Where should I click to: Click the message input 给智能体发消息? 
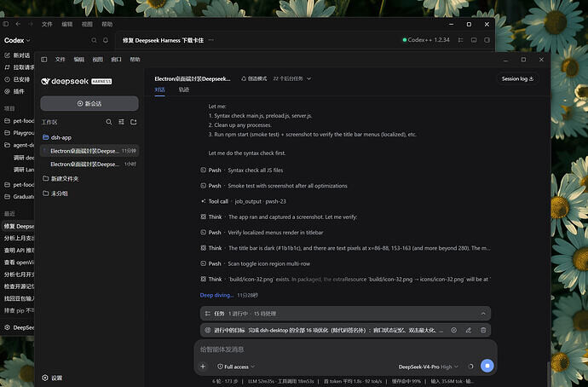345,349
